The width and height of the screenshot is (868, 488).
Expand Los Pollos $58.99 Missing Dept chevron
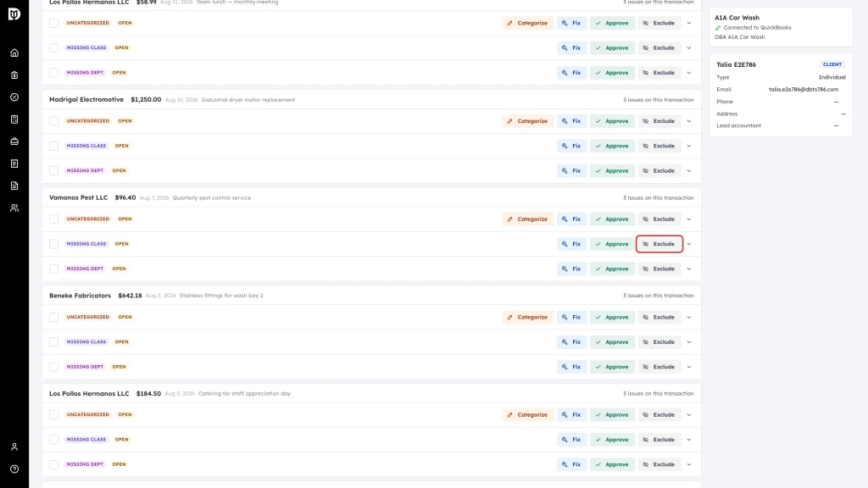[689, 73]
